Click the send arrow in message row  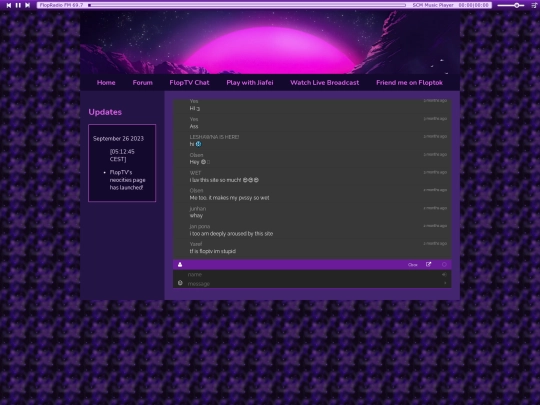[x=445, y=283]
